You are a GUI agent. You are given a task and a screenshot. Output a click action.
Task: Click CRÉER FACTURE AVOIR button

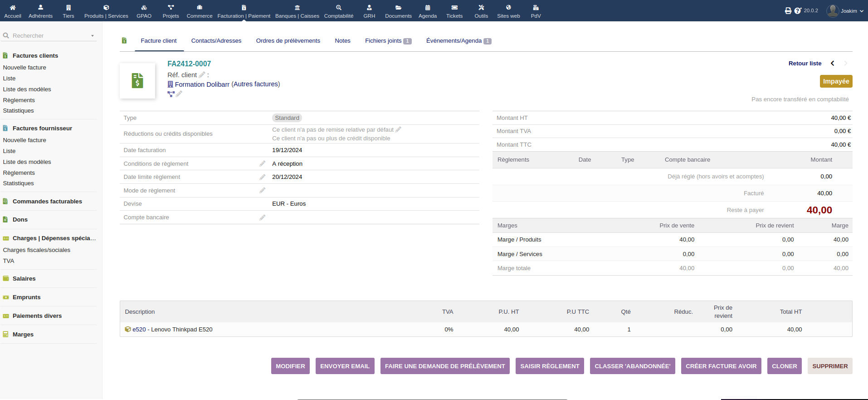point(721,366)
